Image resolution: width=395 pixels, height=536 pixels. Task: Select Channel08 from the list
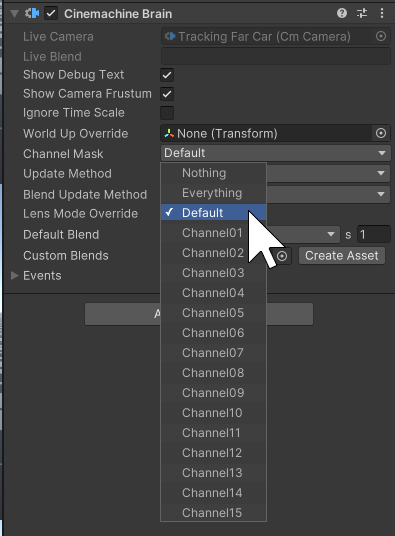tap(214, 373)
